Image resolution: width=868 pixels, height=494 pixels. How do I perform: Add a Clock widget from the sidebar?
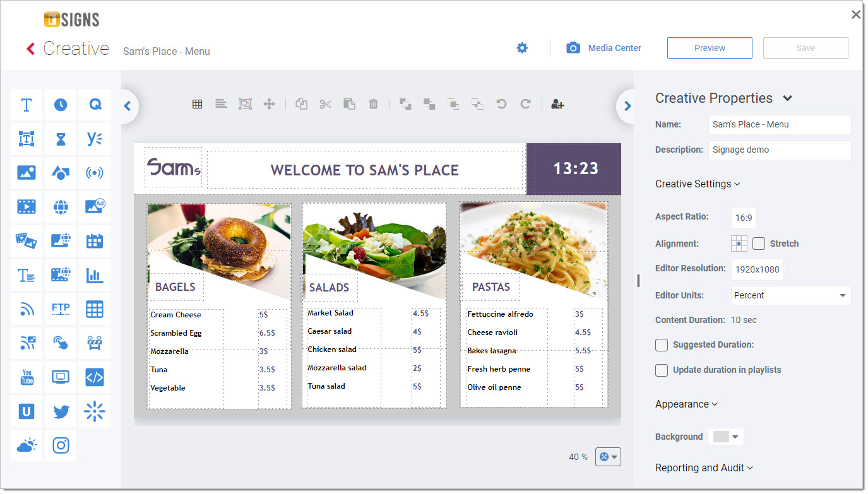[x=61, y=105]
